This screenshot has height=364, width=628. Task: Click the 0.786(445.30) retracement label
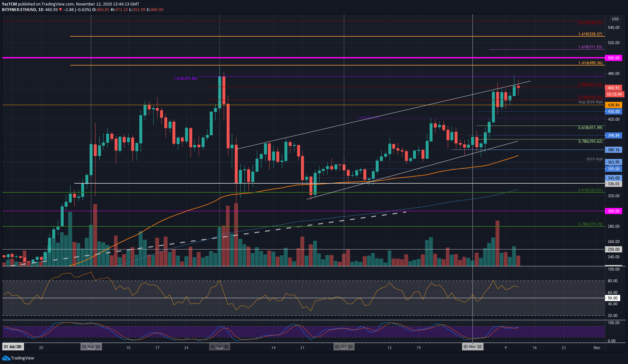tap(590, 97)
